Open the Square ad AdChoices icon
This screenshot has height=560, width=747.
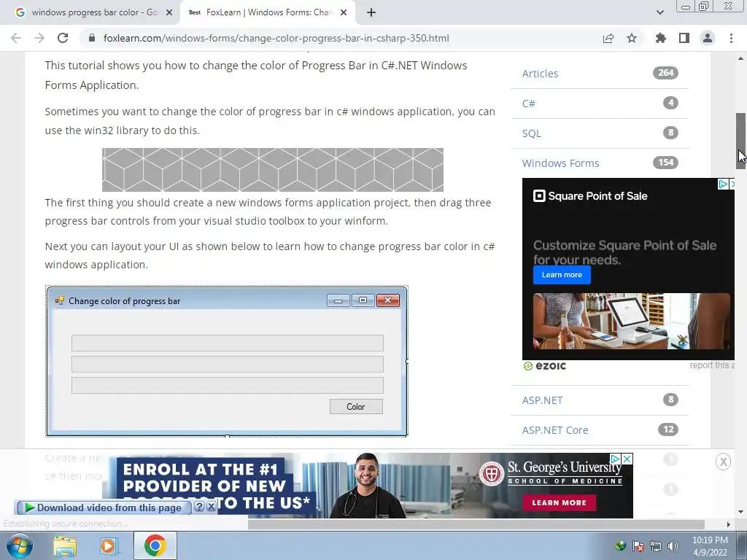(x=723, y=184)
